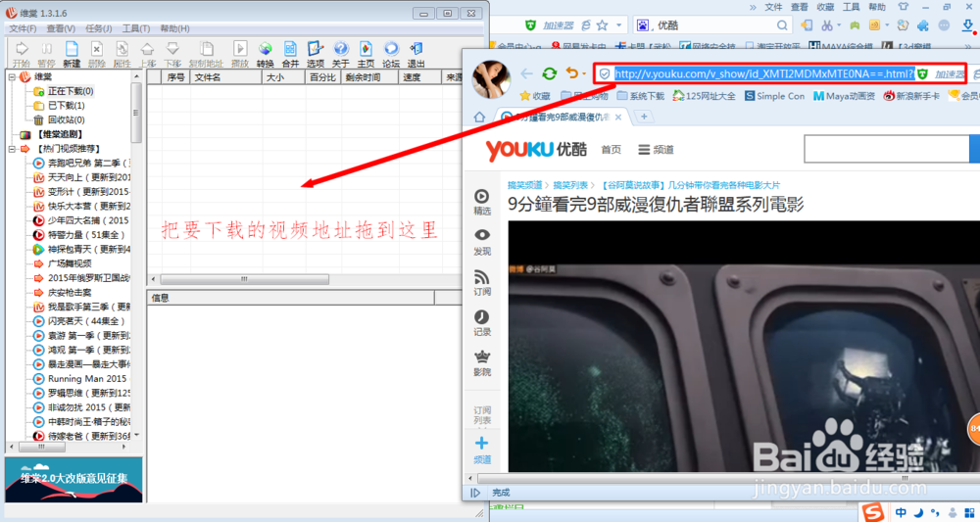Image resolution: width=980 pixels, height=522 pixels.
Task: Click the 搞笑列表 breadcrumb link
Action: [570, 185]
